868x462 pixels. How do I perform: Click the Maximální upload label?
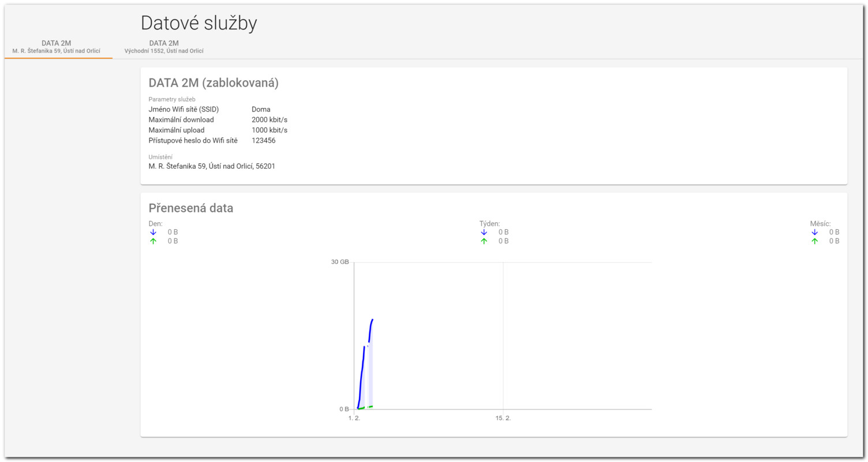(177, 130)
